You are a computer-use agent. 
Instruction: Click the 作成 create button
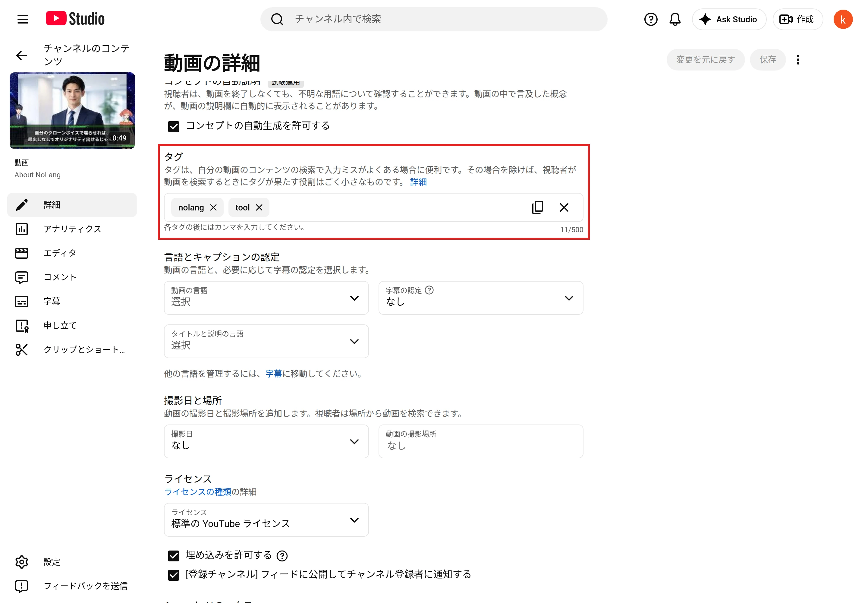pos(797,19)
